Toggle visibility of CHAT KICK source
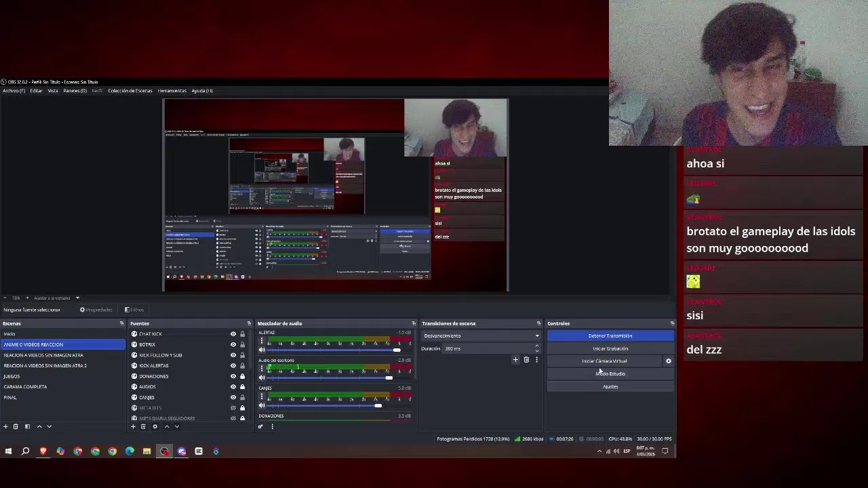The image size is (868, 488). point(233,334)
